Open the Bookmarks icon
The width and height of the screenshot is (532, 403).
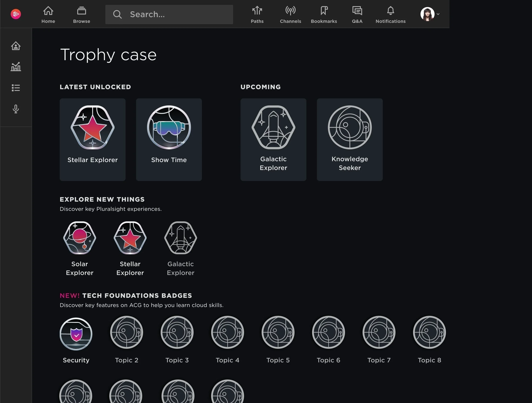(324, 14)
